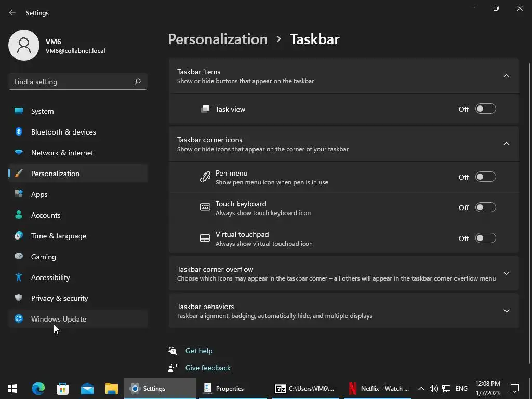Collapse the Taskbar corner icons section
This screenshot has height=399, width=532.
coord(507,144)
